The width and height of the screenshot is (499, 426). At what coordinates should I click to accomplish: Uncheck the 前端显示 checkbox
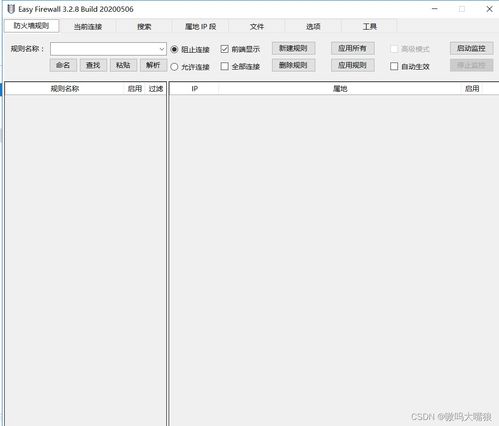(x=224, y=49)
